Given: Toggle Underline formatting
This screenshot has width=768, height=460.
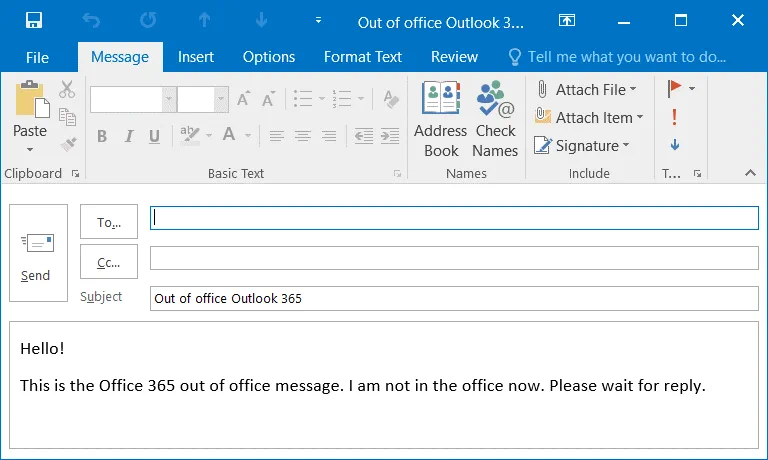Looking at the screenshot, I should 154,136.
